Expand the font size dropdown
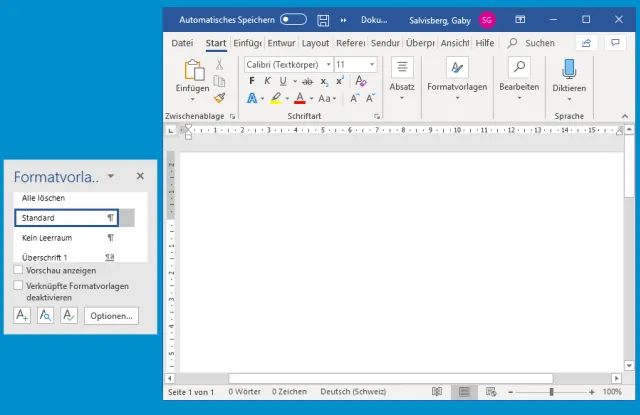 coord(372,64)
